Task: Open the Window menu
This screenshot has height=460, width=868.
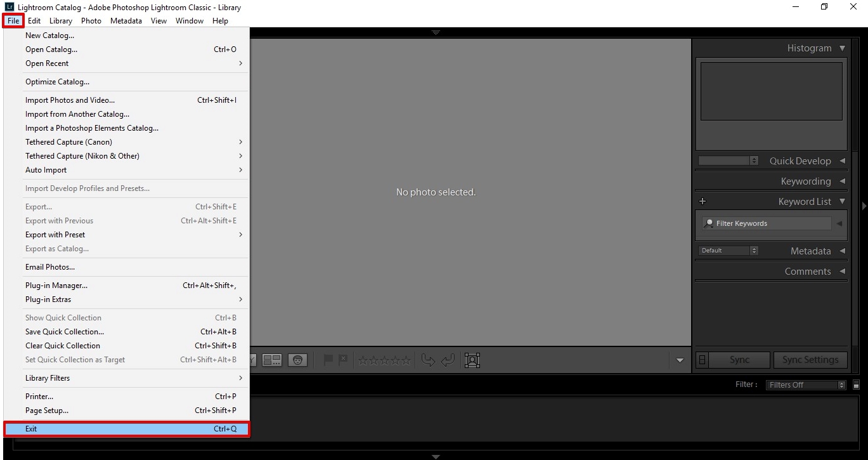Action: point(190,20)
